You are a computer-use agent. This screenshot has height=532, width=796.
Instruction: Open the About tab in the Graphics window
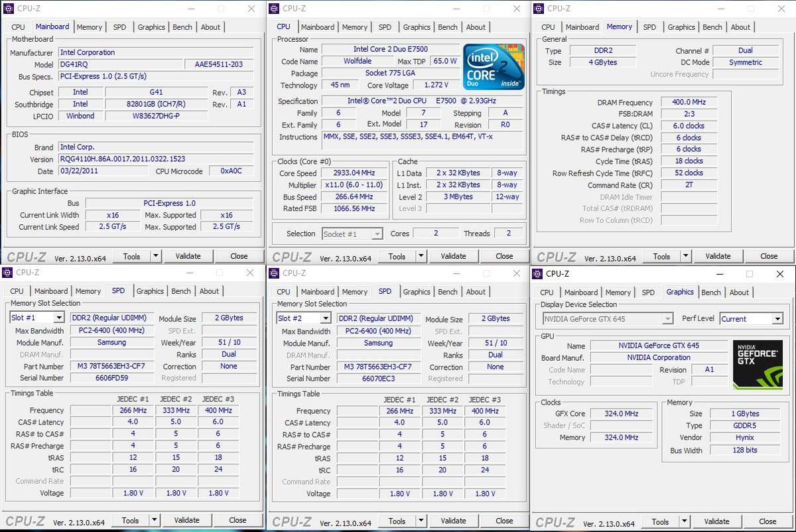(x=739, y=292)
